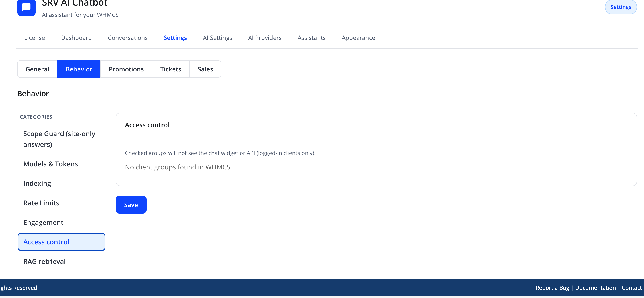Viewport: 644px width, 298px height.
Task: Click the Settings pill button top right
Action: coord(620,7)
